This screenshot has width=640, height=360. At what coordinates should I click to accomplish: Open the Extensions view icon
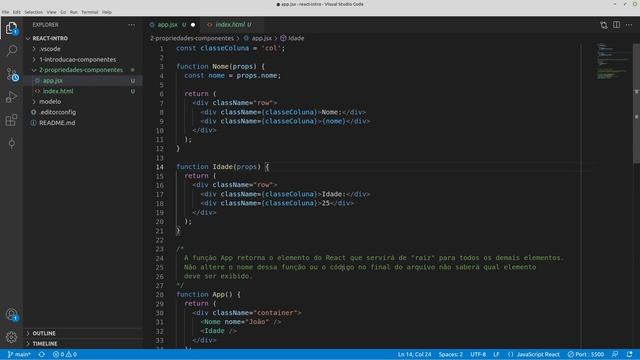[x=11, y=120]
